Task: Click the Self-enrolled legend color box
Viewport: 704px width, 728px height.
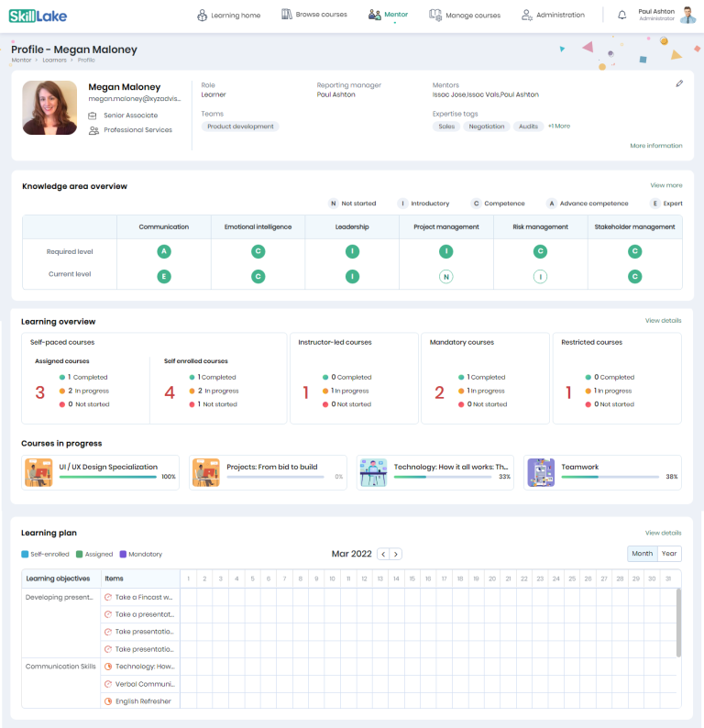Action: tap(25, 554)
